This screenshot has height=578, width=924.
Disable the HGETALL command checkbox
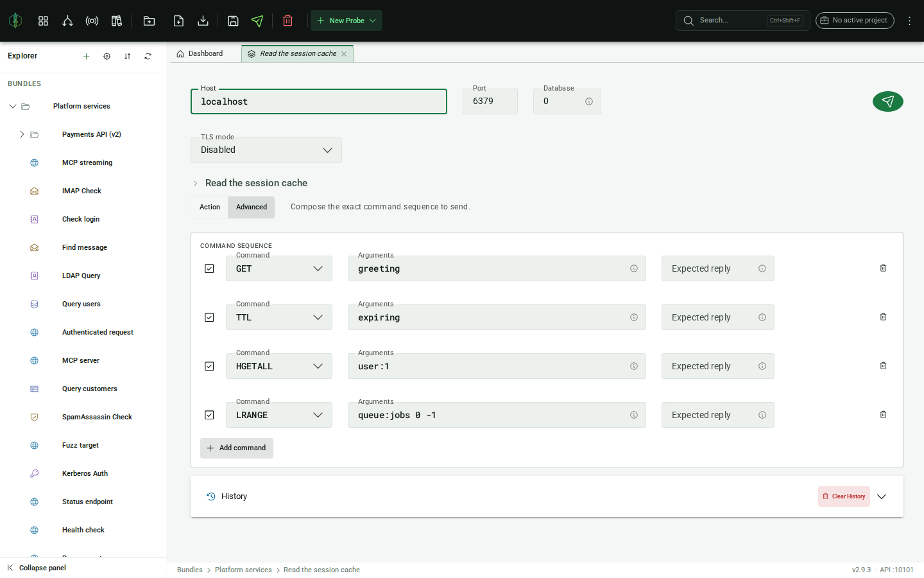(209, 366)
